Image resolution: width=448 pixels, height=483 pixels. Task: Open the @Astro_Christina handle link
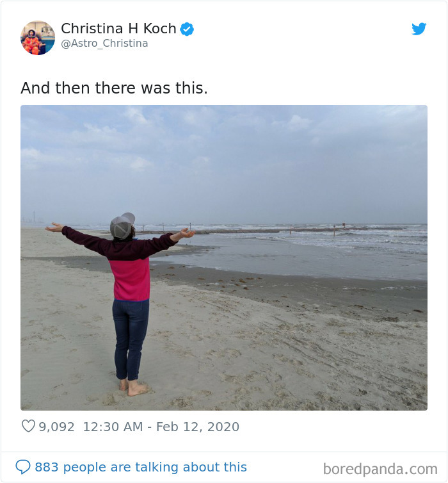[x=104, y=44]
